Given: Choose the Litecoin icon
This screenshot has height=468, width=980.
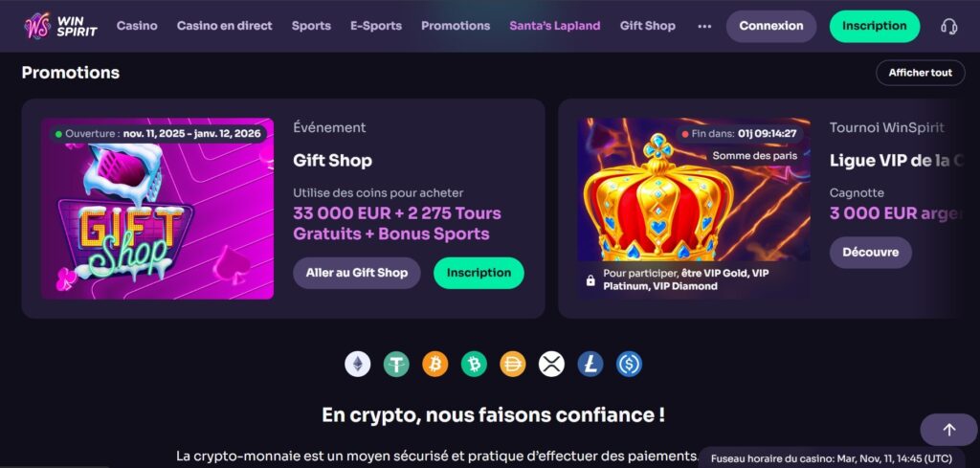Looking at the screenshot, I should [x=590, y=364].
